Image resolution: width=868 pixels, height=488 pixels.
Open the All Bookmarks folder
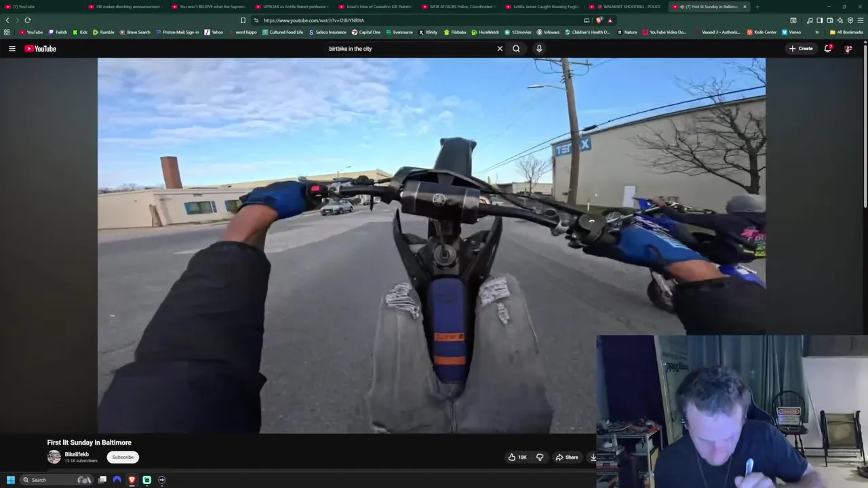coord(846,32)
